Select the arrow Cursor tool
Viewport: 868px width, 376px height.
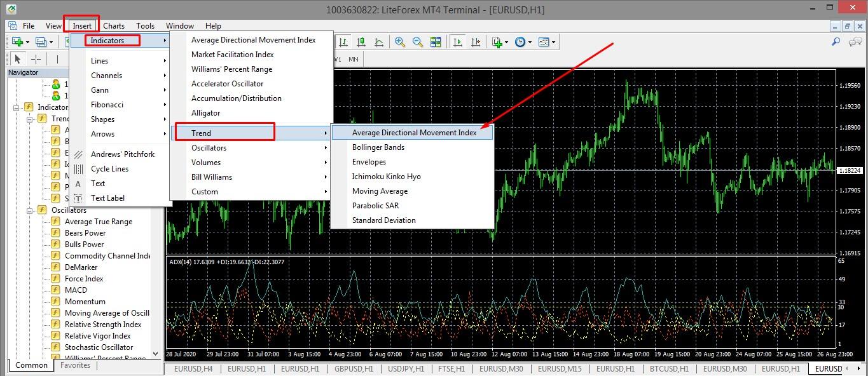point(18,59)
